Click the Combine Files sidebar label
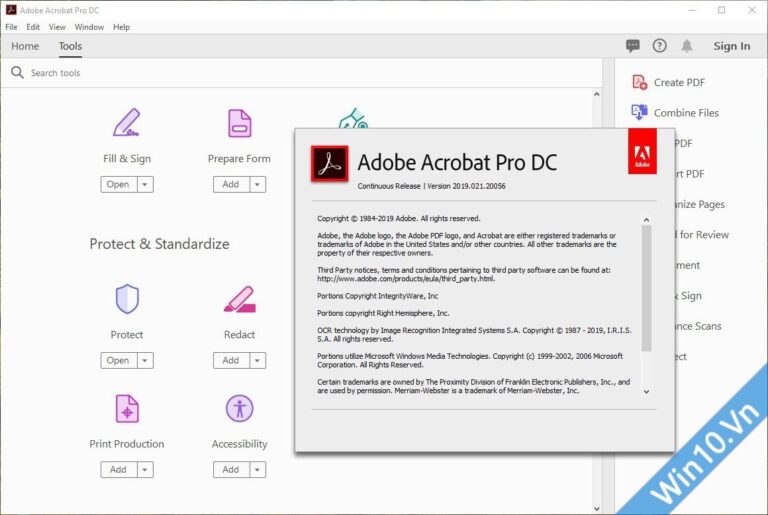The width and height of the screenshot is (768, 515). pos(686,113)
